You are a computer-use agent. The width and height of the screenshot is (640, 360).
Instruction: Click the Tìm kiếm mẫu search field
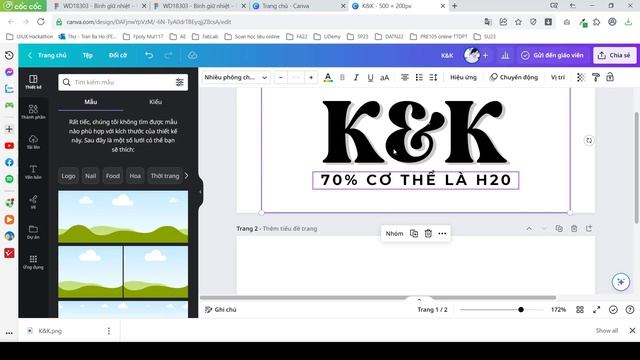pyautogui.click(x=122, y=82)
